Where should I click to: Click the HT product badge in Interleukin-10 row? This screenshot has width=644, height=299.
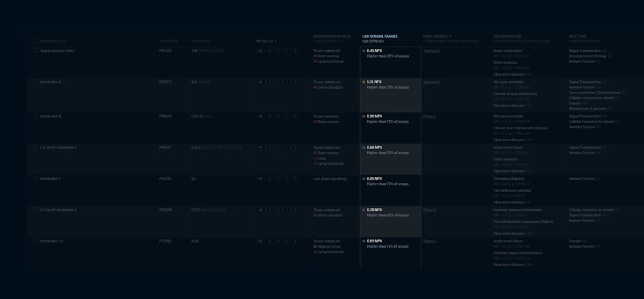pos(260,241)
